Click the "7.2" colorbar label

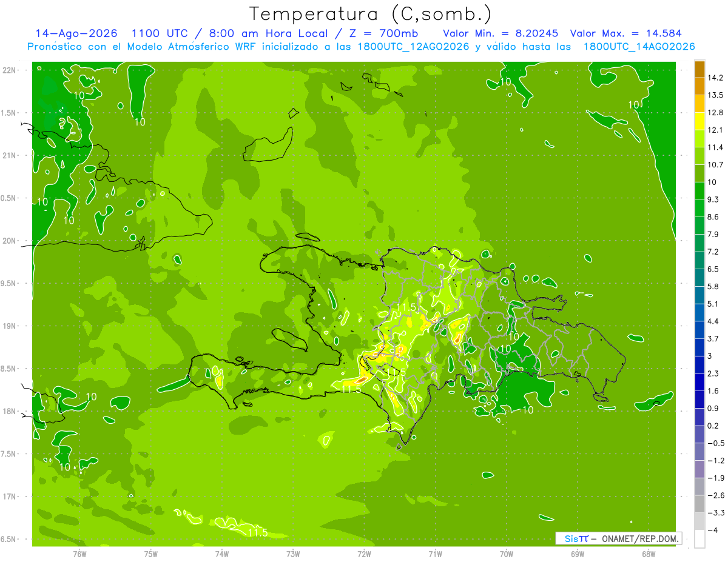713,252
